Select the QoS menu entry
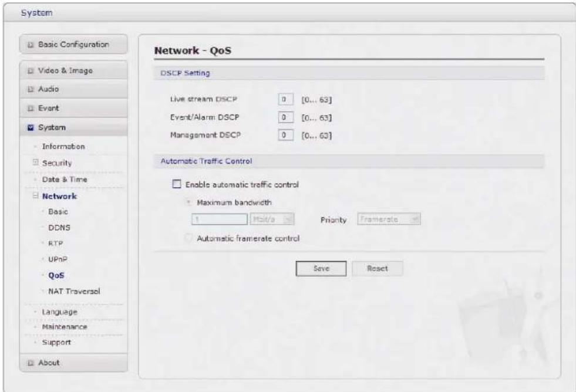Screen dimensions: 576x392 (56, 275)
